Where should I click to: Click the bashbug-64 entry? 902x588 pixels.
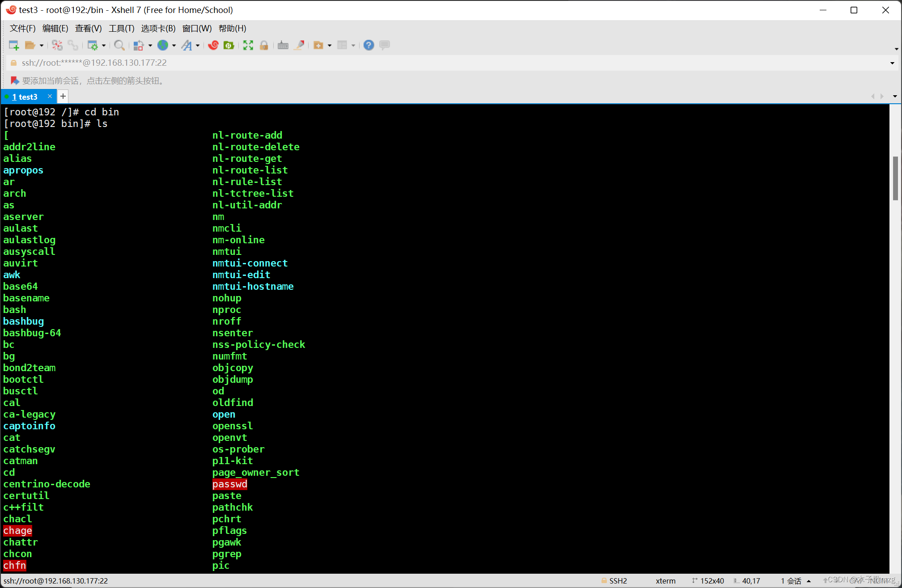tap(32, 333)
